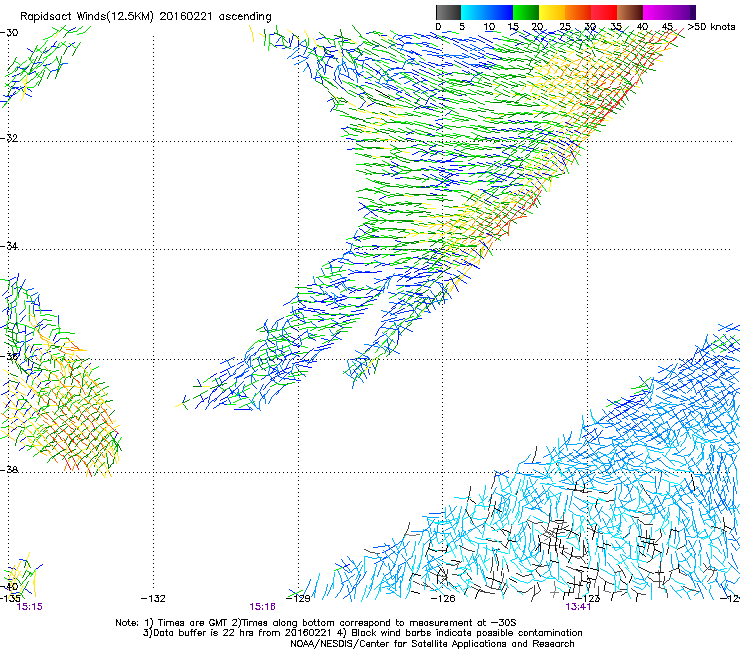Click the 'Data buffer is 22 hrs' note line
Screen dimensions: 740x650
click(x=362, y=633)
